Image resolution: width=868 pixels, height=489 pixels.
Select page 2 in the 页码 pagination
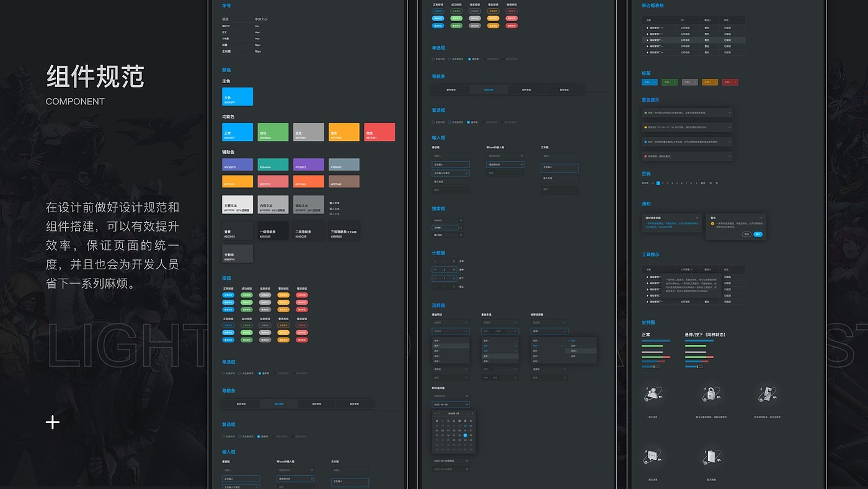click(x=663, y=183)
